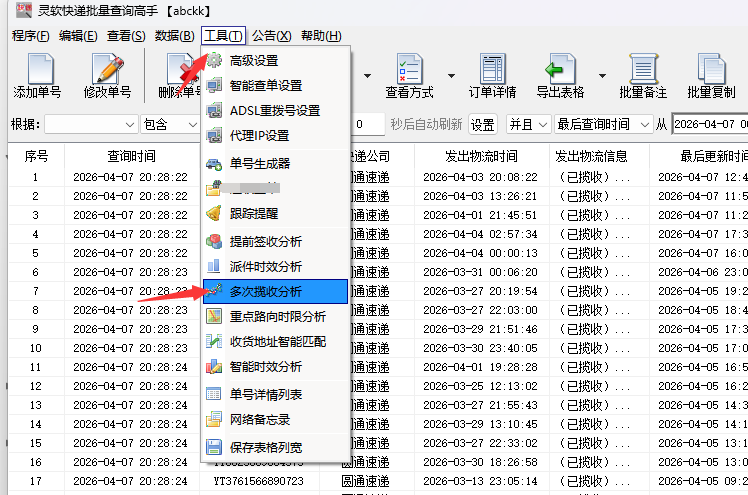Click the 查询时间 column header

click(131, 156)
